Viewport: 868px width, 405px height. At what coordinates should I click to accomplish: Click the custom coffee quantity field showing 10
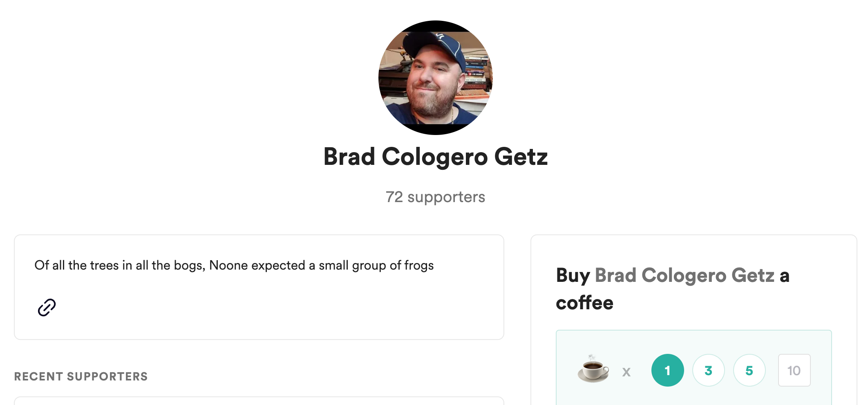[x=794, y=370]
